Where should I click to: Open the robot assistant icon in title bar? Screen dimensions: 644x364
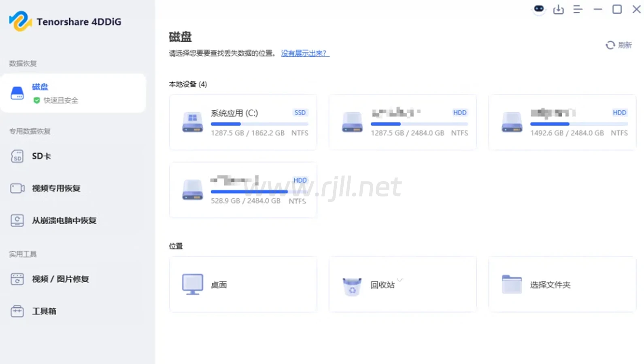[539, 9]
